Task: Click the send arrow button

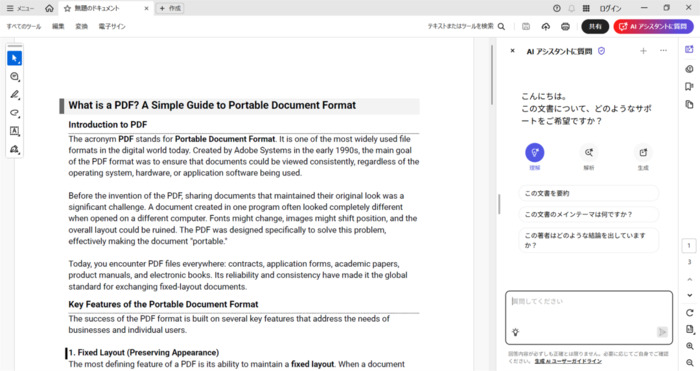Action: [662, 332]
